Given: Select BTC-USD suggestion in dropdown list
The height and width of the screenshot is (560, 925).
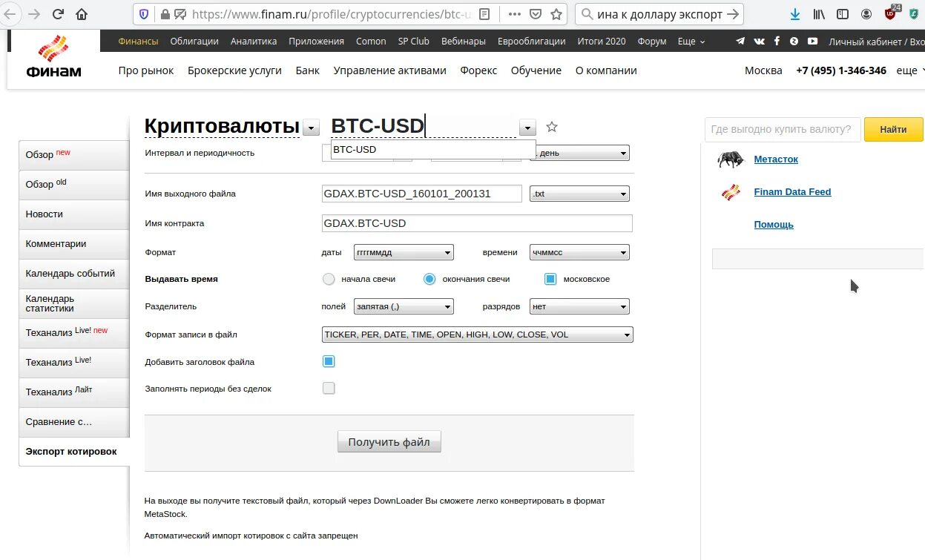Looking at the screenshot, I should click(433, 150).
